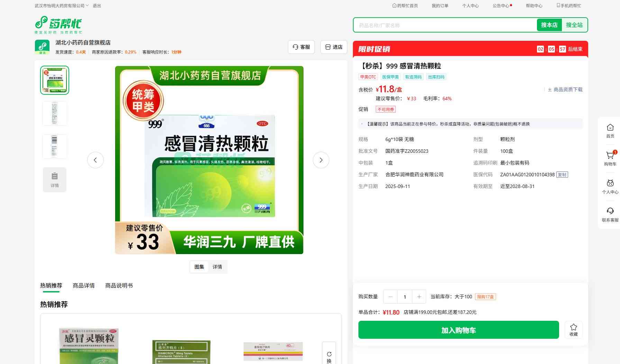Contact customer service via sidebar headset icon
Image resolution: width=620 pixels, height=364 pixels.
pyautogui.click(x=610, y=214)
